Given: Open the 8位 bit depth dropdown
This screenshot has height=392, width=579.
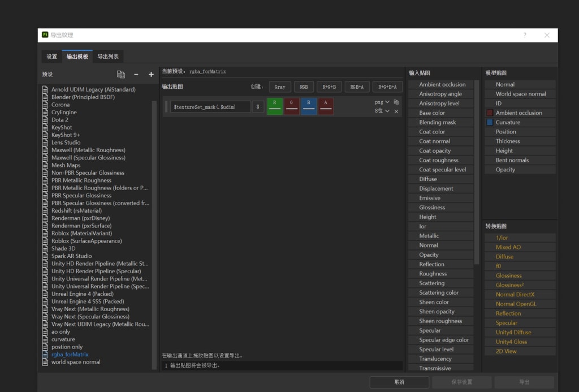Looking at the screenshot, I should [x=382, y=111].
